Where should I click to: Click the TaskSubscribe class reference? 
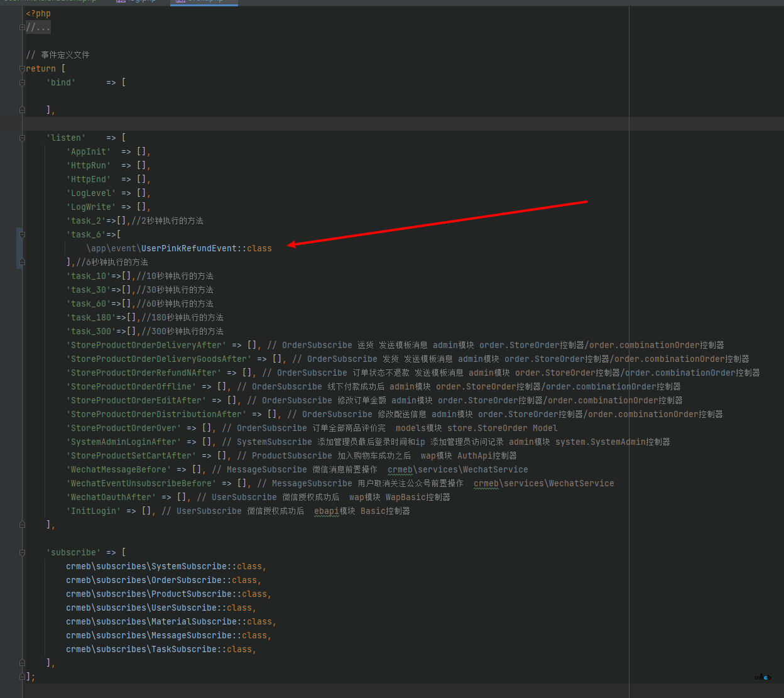click(184, 649)
